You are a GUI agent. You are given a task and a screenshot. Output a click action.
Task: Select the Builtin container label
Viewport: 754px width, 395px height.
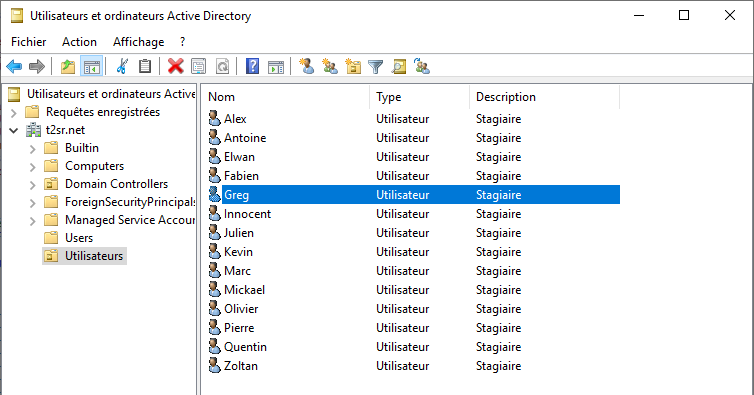tap(82, 148)
